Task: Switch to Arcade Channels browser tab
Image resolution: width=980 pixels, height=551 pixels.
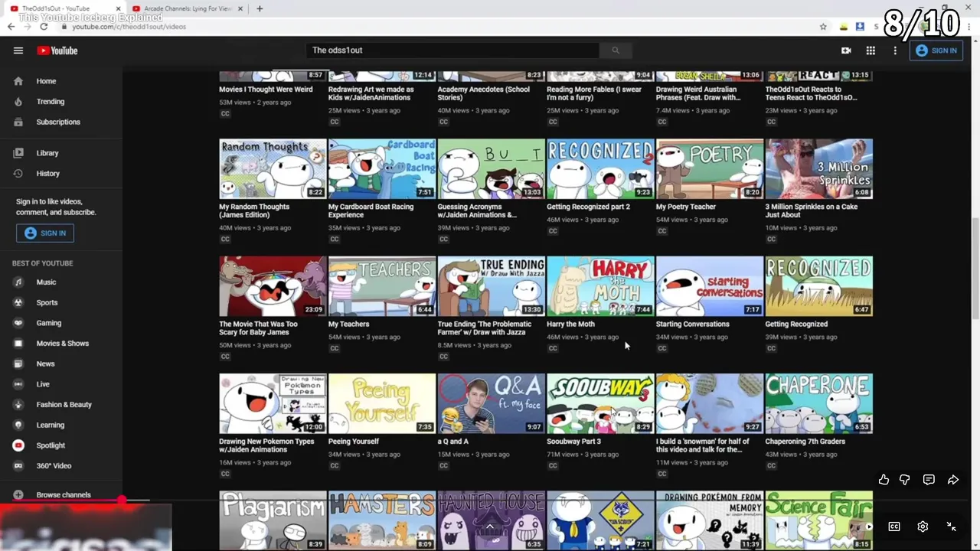Action: [188, 8]
